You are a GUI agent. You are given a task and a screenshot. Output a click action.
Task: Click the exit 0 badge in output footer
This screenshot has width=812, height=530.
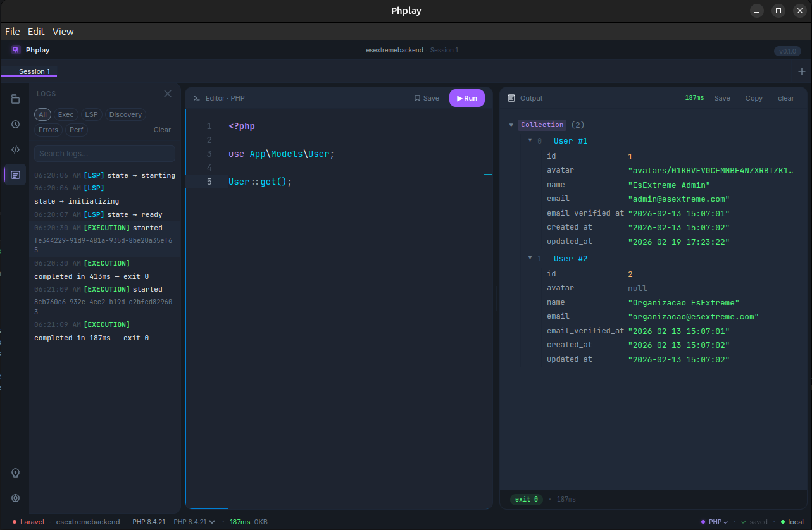pyautogui.click(x=527, y=499)
